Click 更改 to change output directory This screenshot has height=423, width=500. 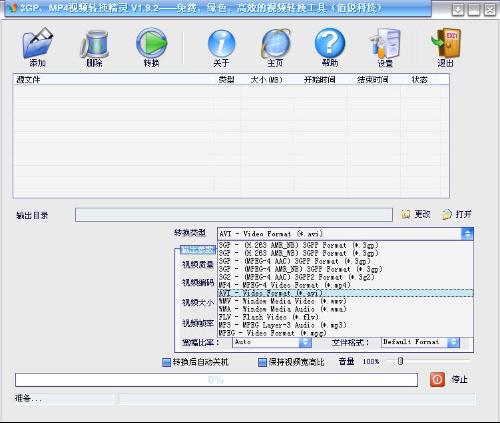[x=416, y=214]
